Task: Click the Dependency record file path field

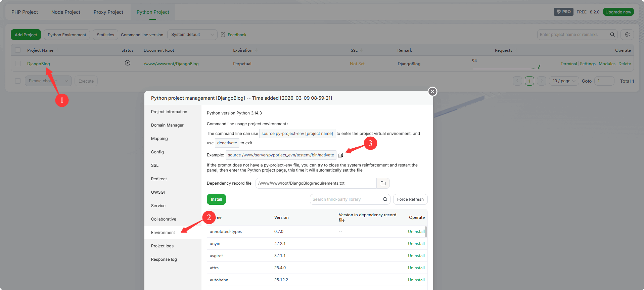Action: click(316, 183)
